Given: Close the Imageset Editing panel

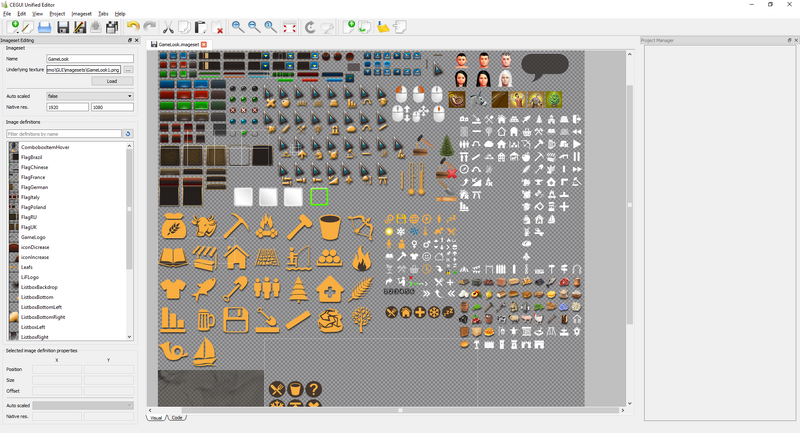Looking at the screenshot, I should pyautogui.click(x=136, y=40).
